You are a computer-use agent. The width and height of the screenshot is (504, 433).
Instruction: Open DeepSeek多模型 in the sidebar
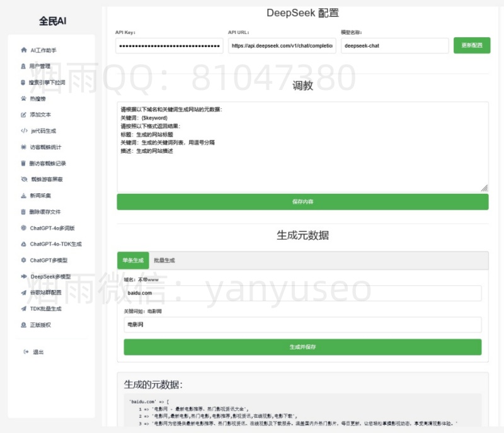52,276
